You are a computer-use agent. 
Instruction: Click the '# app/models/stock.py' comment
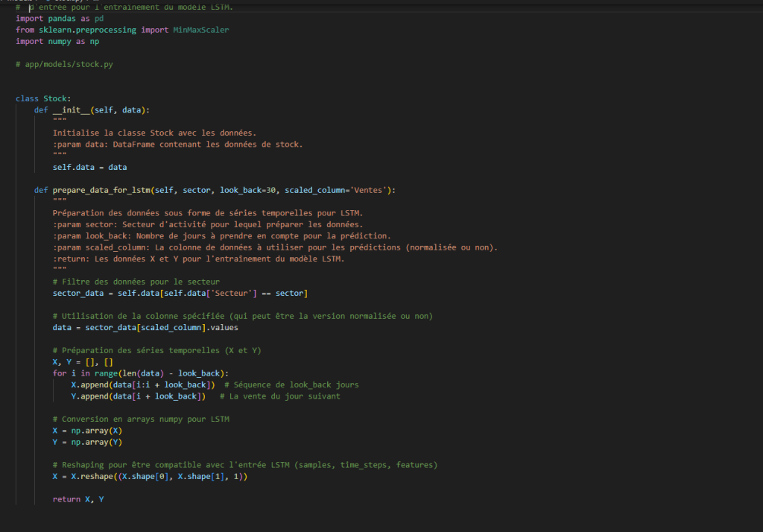point(64,65)
